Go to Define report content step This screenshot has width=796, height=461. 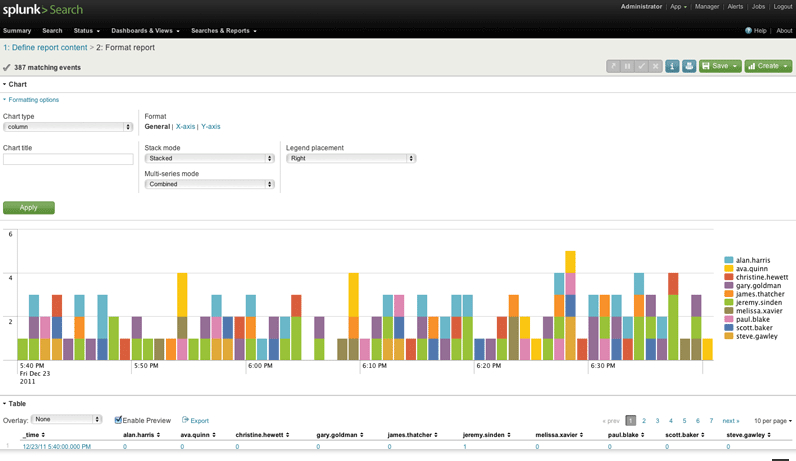coord(45,47)
